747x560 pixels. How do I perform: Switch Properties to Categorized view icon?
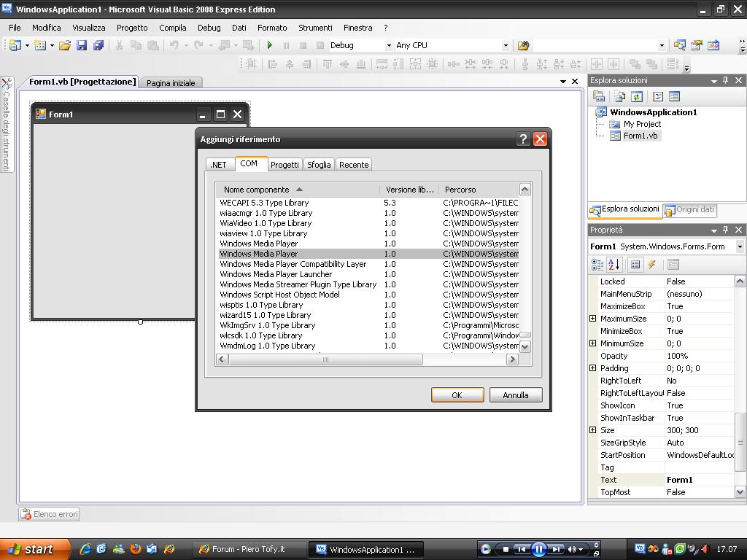point(597,264)
